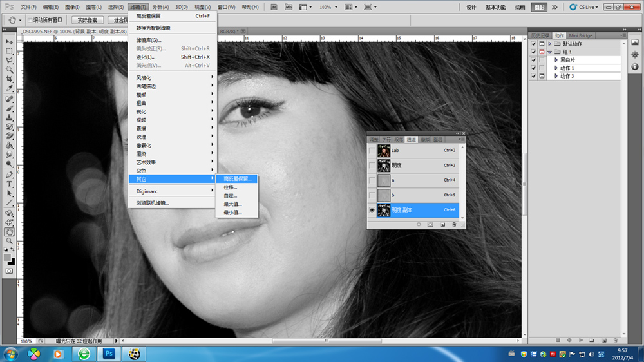Expand the 默认动作 action folder
This screenshot has height=362, width=644.
pyautogui.click(x=549, y=44)
